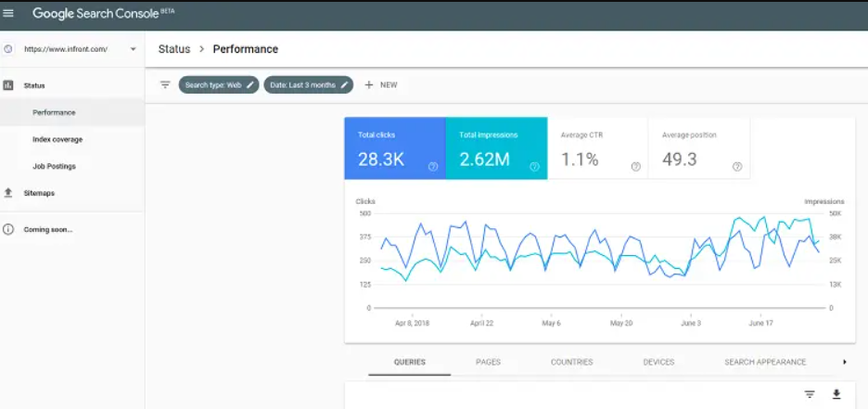The width and height of the screenshot is (868, 409).
Task: Toggle the Total impressions metric card
Action: point(496,148)
